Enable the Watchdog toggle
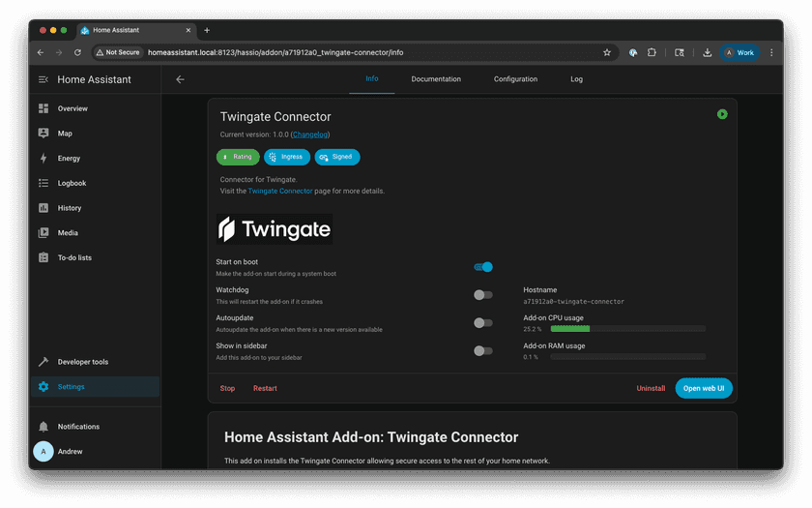 point(483,295)
